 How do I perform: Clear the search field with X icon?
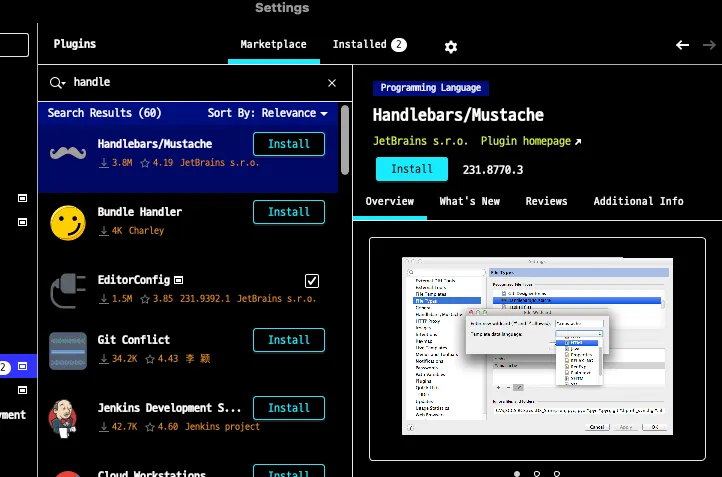pyautogui.click(x=332, y=83)
